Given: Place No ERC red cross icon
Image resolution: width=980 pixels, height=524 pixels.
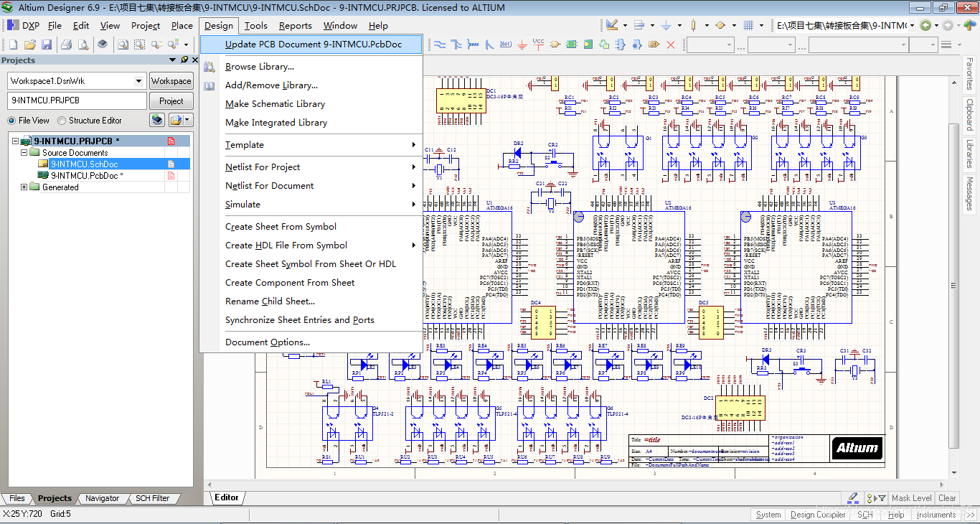Looking at the screenshot, I should point(671,45).
